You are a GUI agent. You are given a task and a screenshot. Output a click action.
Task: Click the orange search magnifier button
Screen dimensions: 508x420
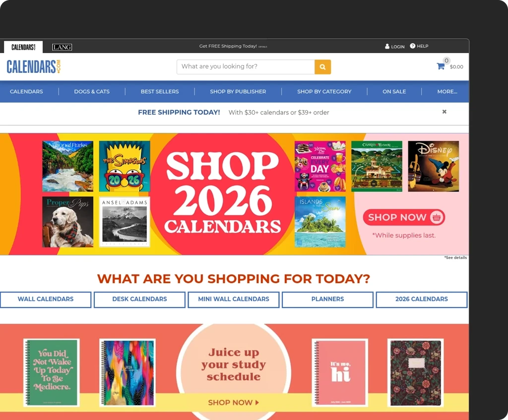click(322, 67)
